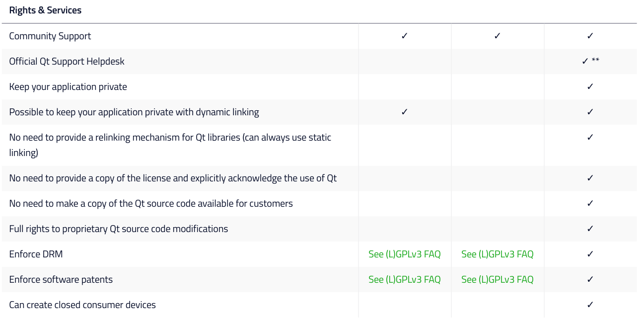Open first (L)GPLv3 FAQ link for Enforce DRM

405,254
